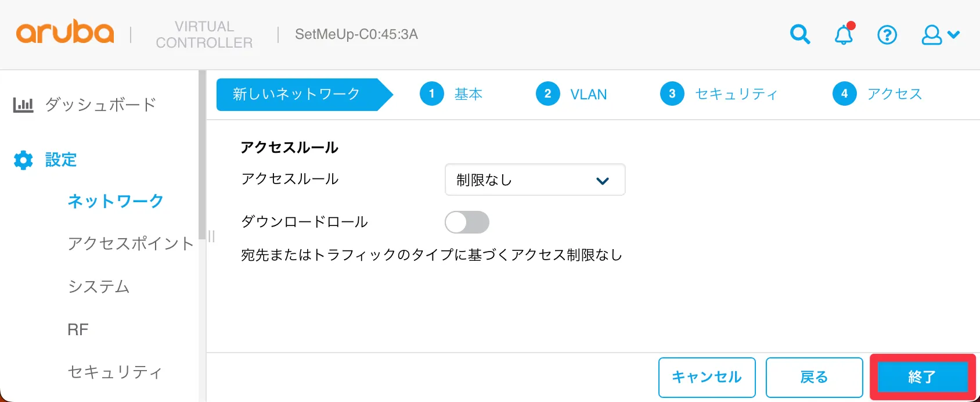
Task: Go to the VLAN step tab
Action: tap(588, 94)
